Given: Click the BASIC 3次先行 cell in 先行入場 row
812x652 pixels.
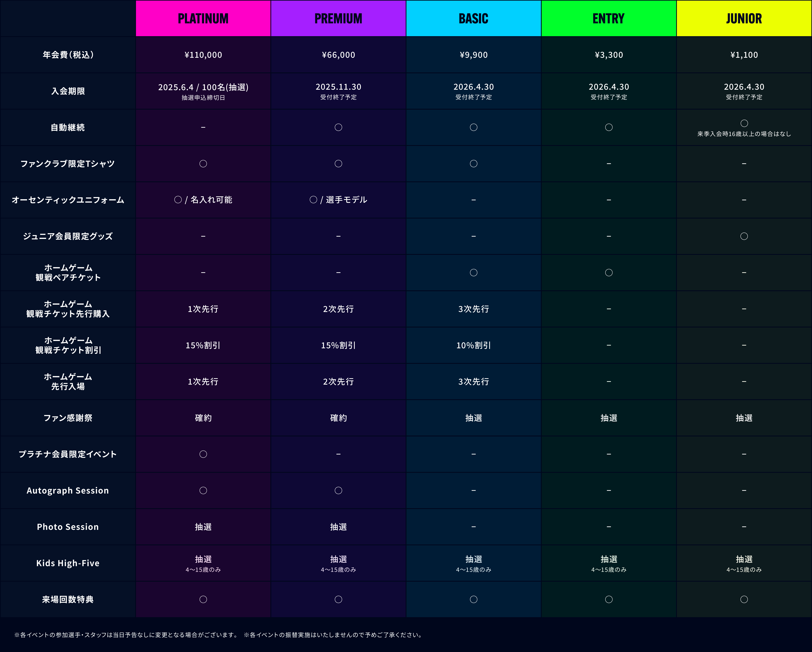Looking at the screenshot, I should [473, 382].
